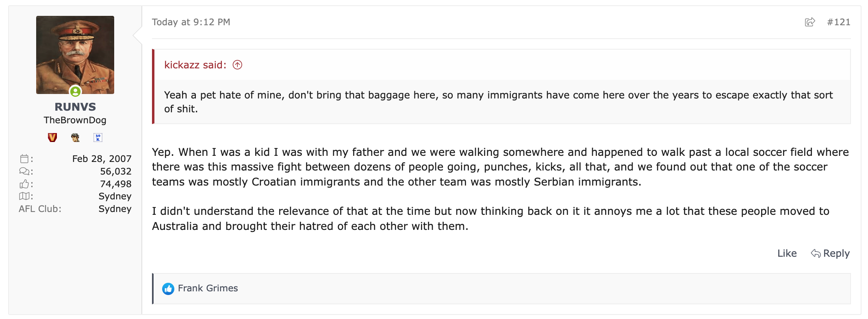Open the RUNVS username profile link
The width and height of the screenshot is (868, 319).
pos(75,107)
